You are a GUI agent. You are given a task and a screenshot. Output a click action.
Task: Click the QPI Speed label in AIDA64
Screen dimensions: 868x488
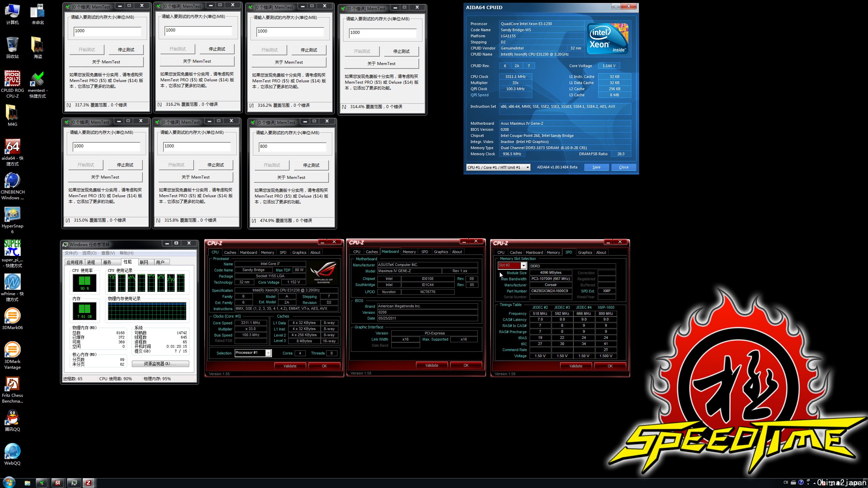(x=479, y=95)
